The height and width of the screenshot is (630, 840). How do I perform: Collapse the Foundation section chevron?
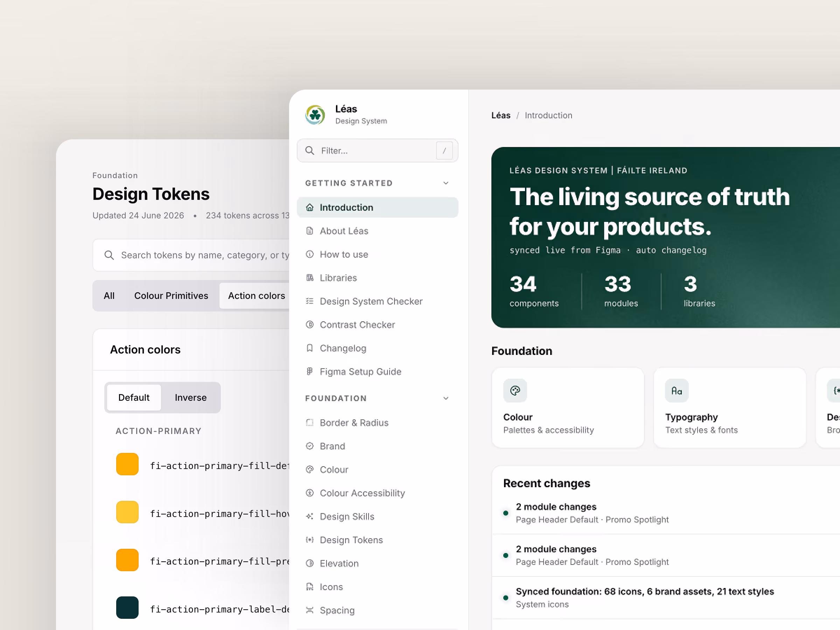[x=446, y=398]
